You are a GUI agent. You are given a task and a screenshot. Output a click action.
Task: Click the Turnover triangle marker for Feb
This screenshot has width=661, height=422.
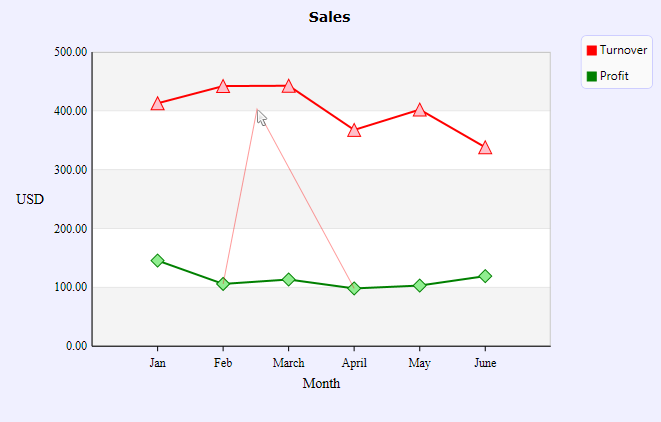coord(223,86)
